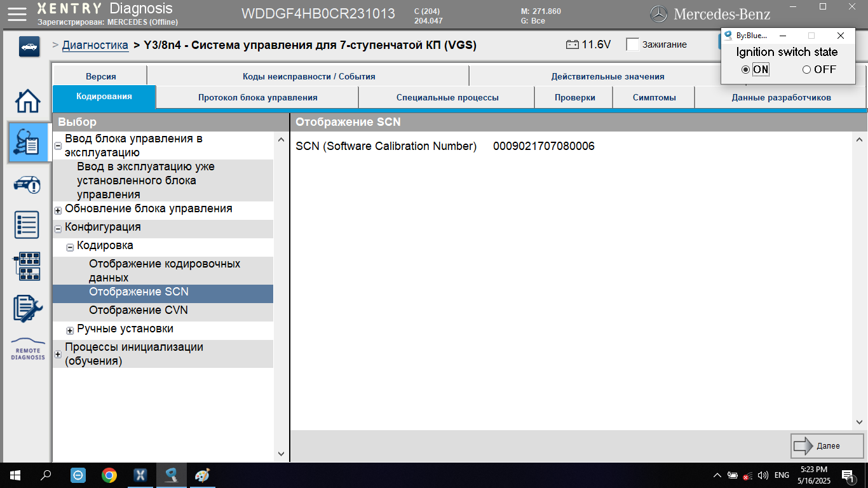
Task: Click VIN text WDDGF4HB0CR231013
Action: click(x=318, y=13)
